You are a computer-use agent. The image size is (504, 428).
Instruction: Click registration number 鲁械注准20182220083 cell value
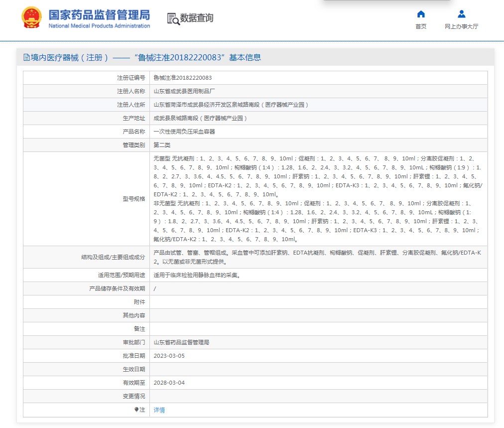point(182,78)
